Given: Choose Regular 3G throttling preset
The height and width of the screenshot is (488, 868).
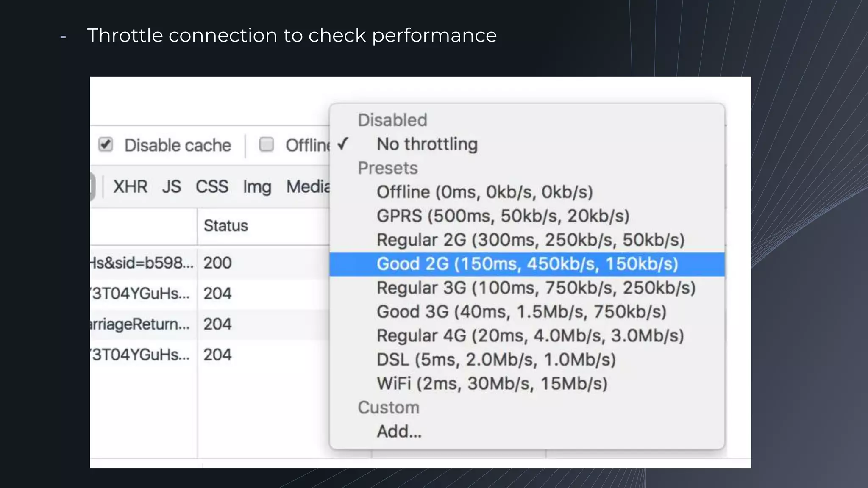Looking at the screenshot, I should (536, 288).
